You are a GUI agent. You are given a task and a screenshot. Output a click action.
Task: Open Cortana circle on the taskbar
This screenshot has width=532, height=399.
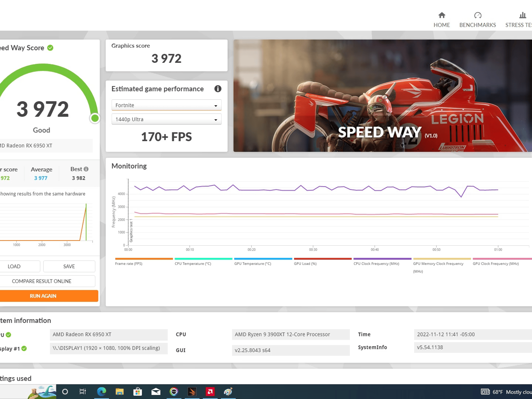click(x=65, y=391)
